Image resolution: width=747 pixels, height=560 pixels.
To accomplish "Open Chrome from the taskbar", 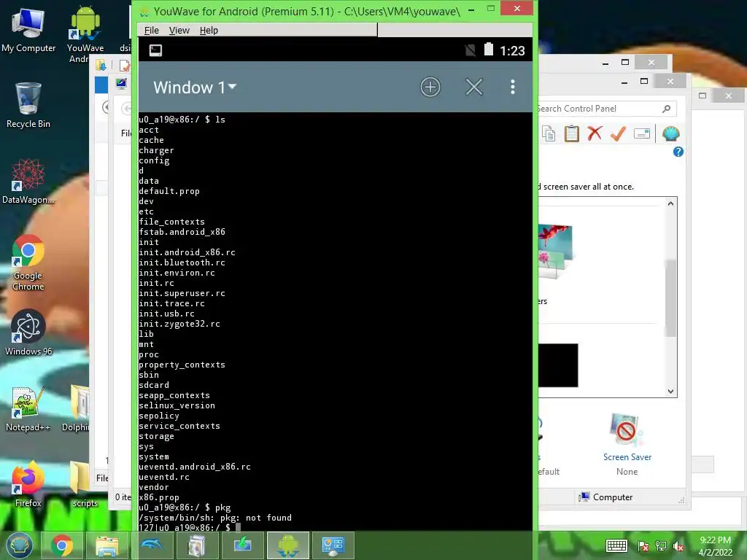I will [62, 545].
